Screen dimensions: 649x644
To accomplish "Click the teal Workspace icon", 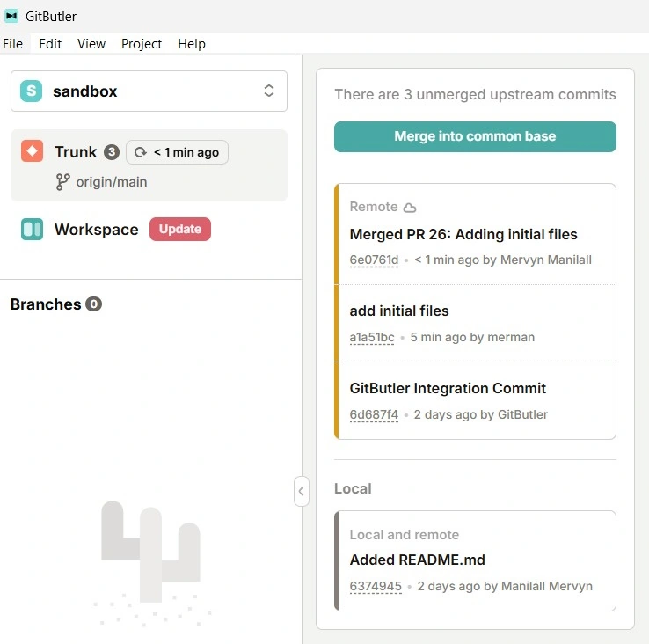I will 32,229.
